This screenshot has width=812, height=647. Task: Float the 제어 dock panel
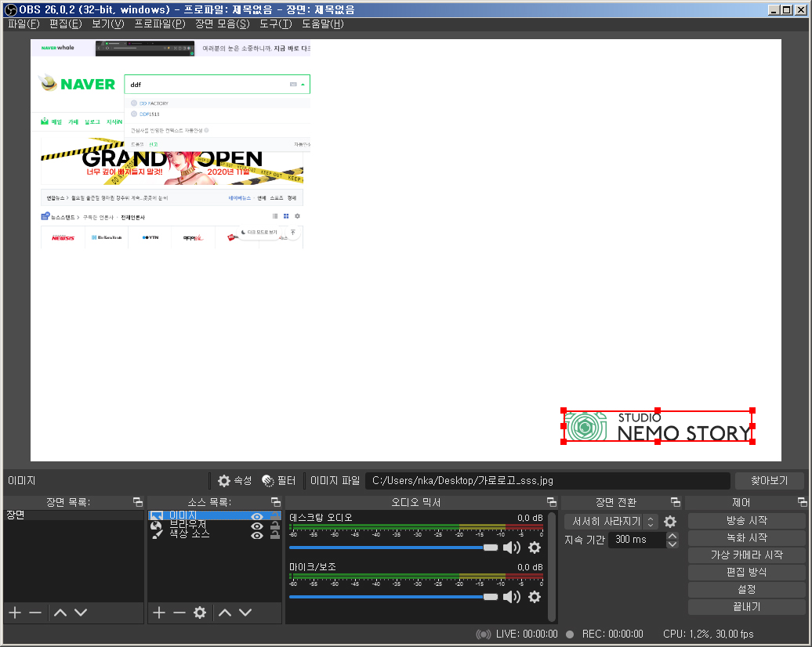point(802,502)
